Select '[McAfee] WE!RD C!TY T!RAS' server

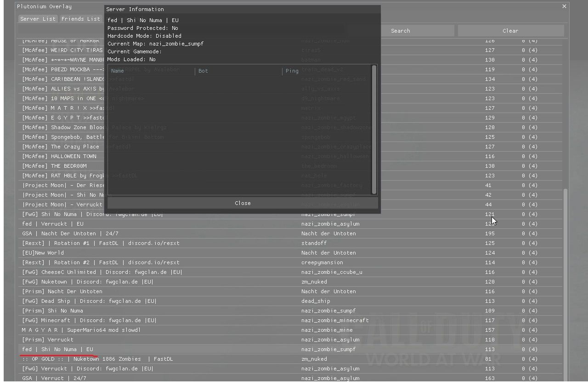pos(62,50)
